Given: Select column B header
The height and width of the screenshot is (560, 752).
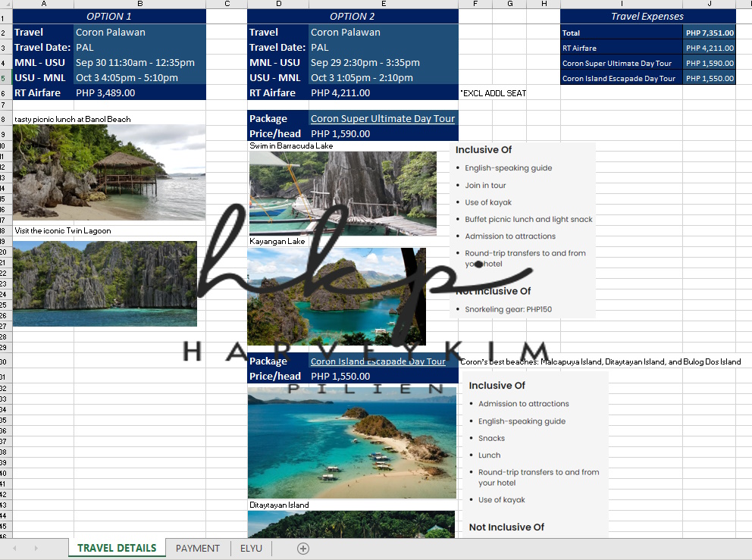Looking at the screenshot, I should click(x=140, y=4).
